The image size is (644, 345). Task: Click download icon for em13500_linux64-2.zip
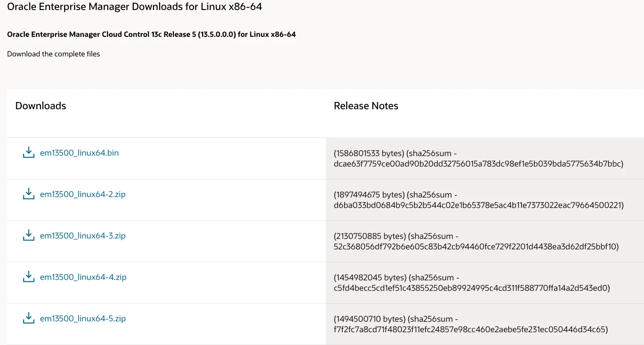tap(29, 194)
